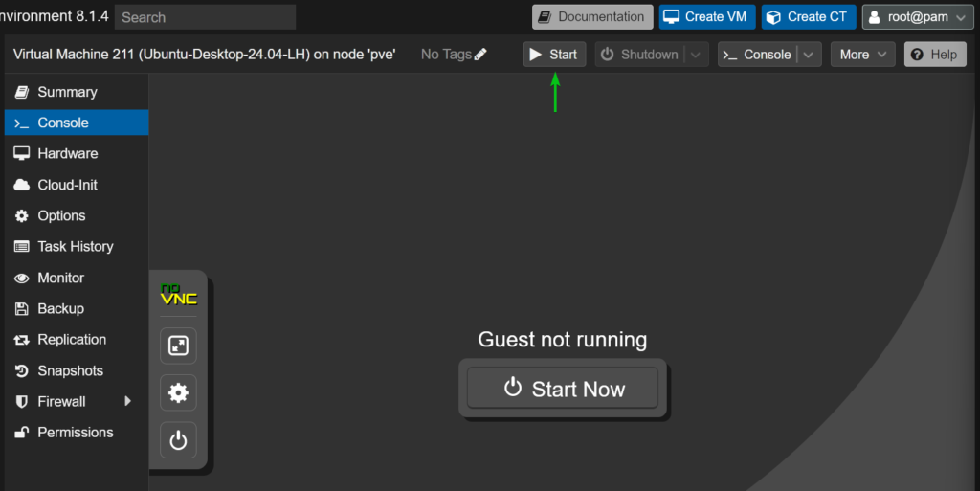The height and width of the screenshot is (491, 980).
Task: Click the Backup floppy disk icon
Action: coord(21,308)
